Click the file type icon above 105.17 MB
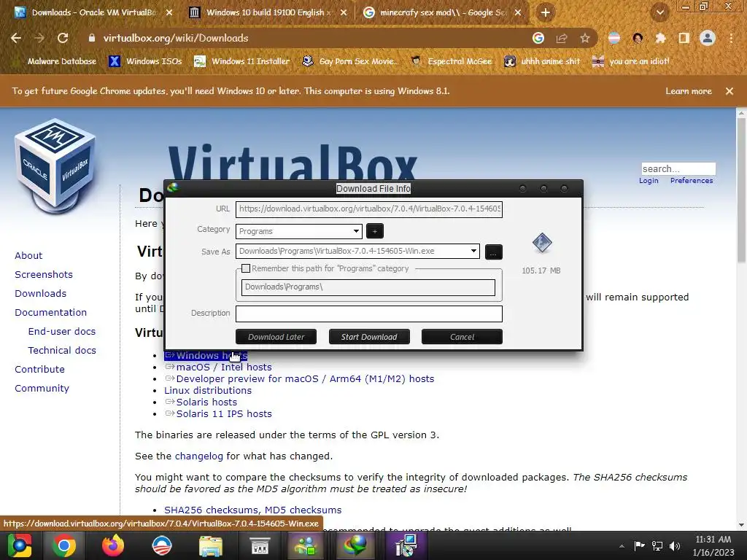Screen dimensions: 747x560 (542, 244)
